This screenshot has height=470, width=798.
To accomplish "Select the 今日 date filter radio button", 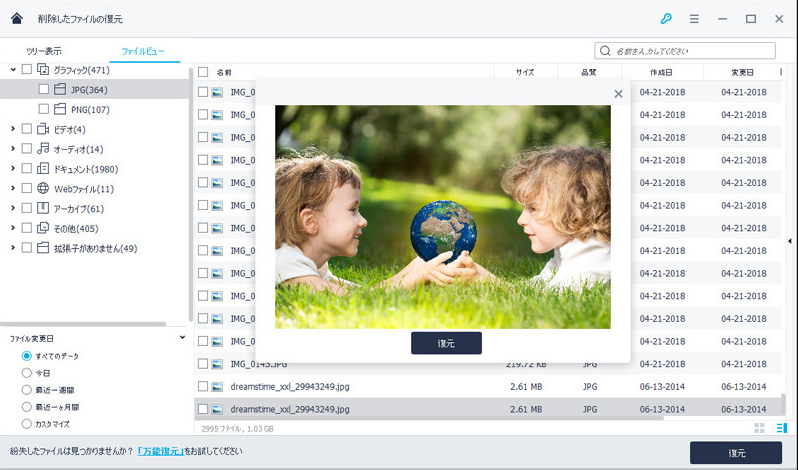I will click(27, 372).
